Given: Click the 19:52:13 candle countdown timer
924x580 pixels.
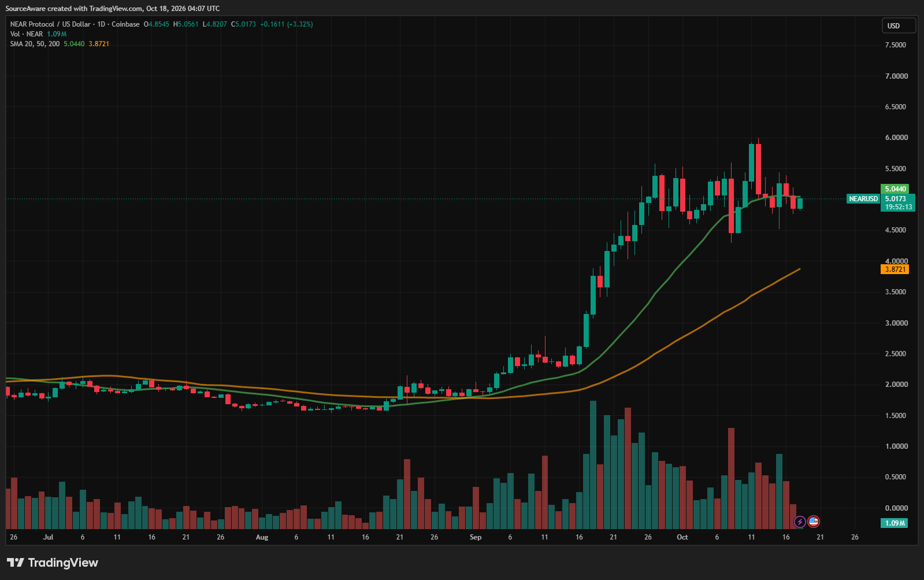Looking at the screenshot, I should [899, 207].
